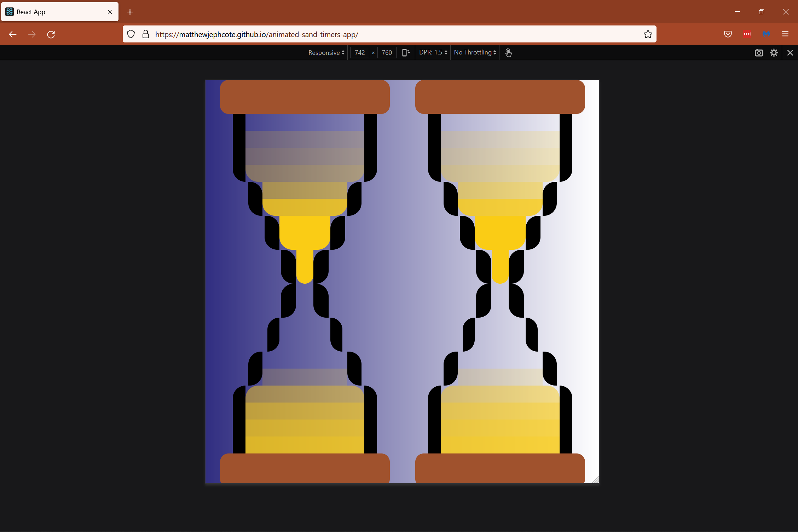Open responsive design mode settings gear
This screenshot has width=798, height=532.
coord(774,52)
